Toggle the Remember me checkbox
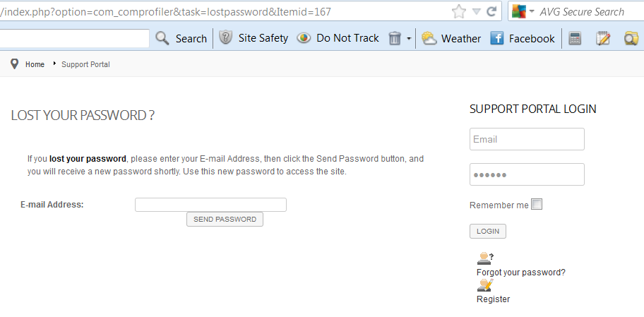This screenshot has height=317, width=644. [x=537, y=204]
